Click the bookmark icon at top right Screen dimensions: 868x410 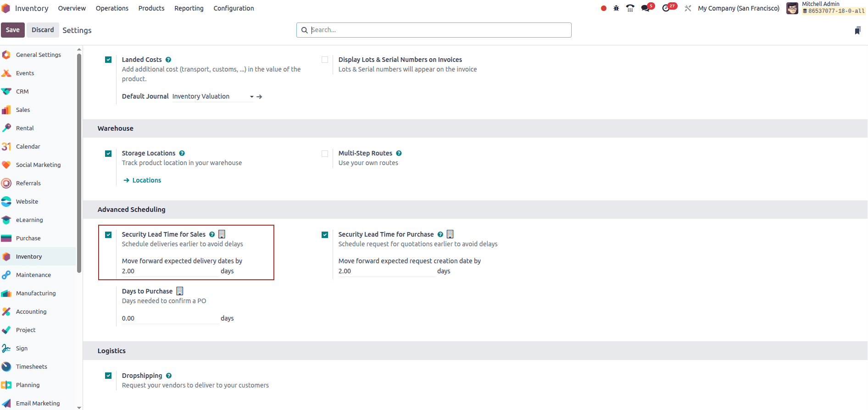(857, 30)
